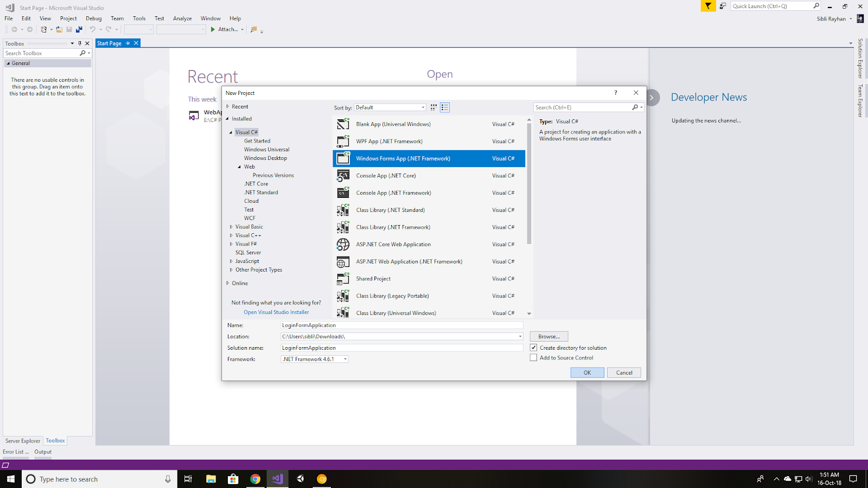Click the Unity icon in the taskbar
The height and width of the screenshot is (488, 868).
(x=300, y=479)
